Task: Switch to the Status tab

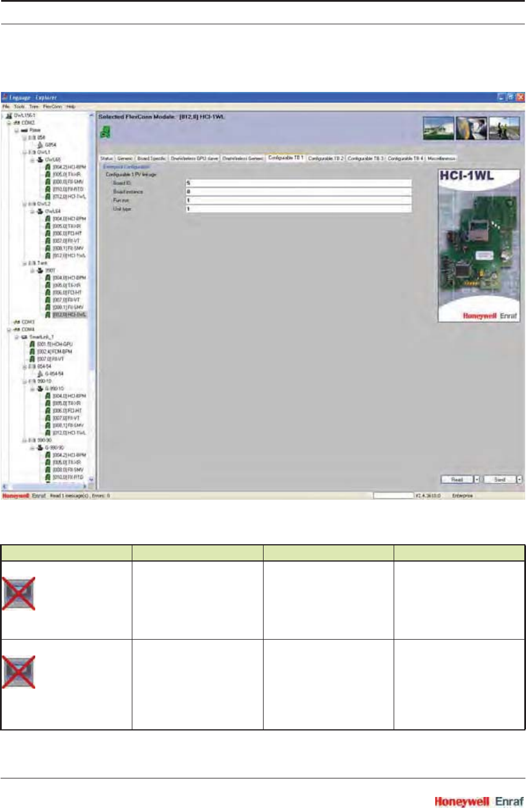Action: point(106,158)
